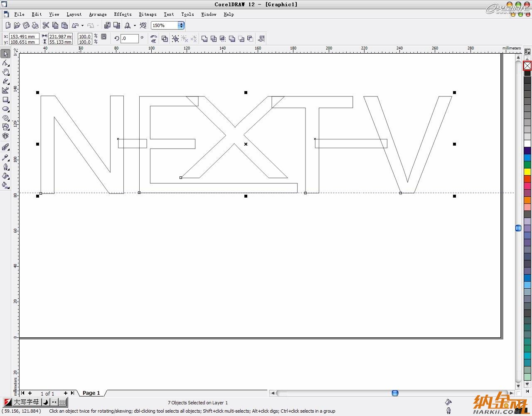Click the IME soft keyboard icon
Screen dimensions: 532x416
pyautogui.click(x=62, y=402)
